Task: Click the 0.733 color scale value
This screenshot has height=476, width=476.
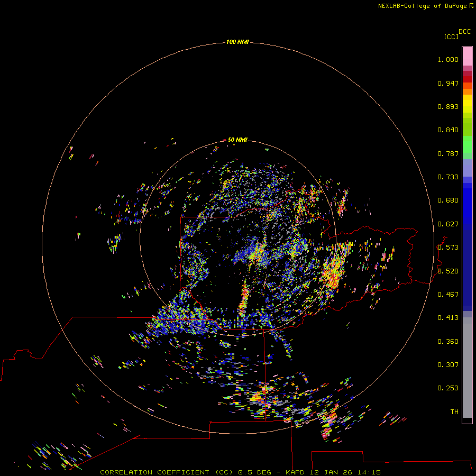Action: [448, 177]
